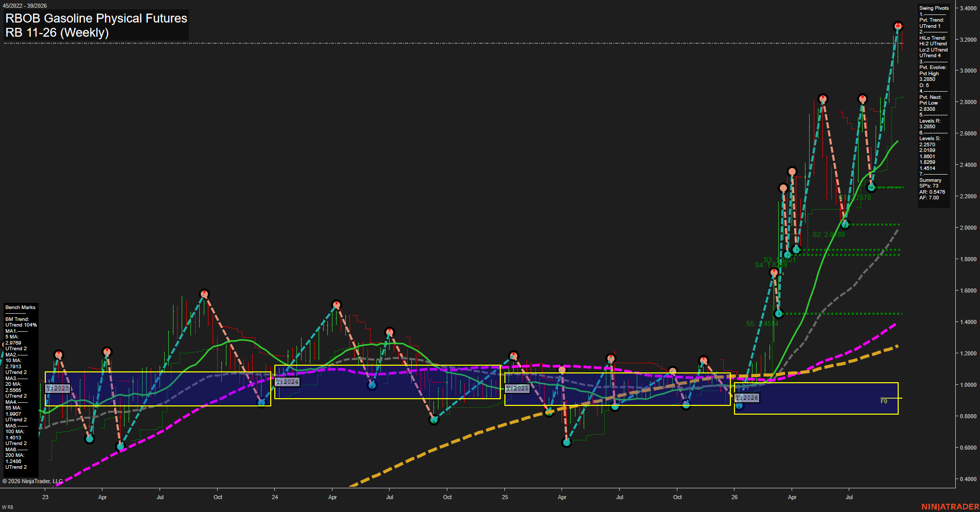Click the 0.4000 price axis label
Viewport: 980px width, 512px height.
pyautogui.click(x=968, y=479)
